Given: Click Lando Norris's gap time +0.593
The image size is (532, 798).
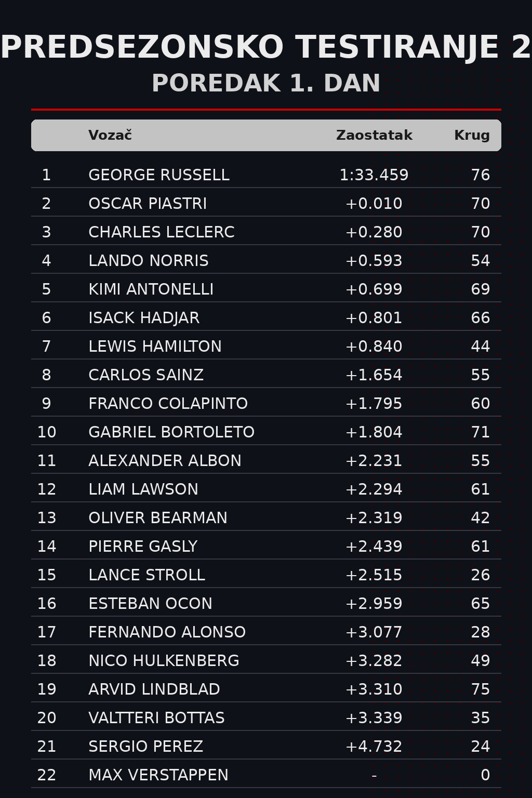Looking at the screenshot, I should point(374,261).
